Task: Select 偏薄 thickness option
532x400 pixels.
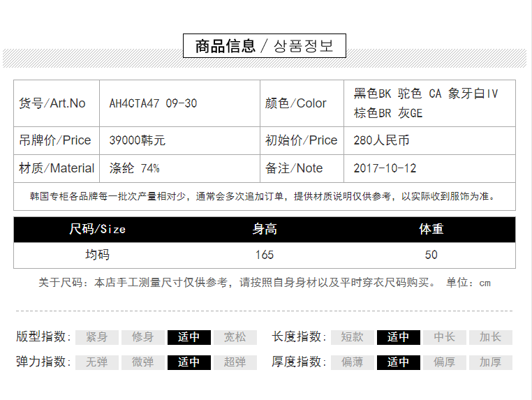Action: pos(353,362)
